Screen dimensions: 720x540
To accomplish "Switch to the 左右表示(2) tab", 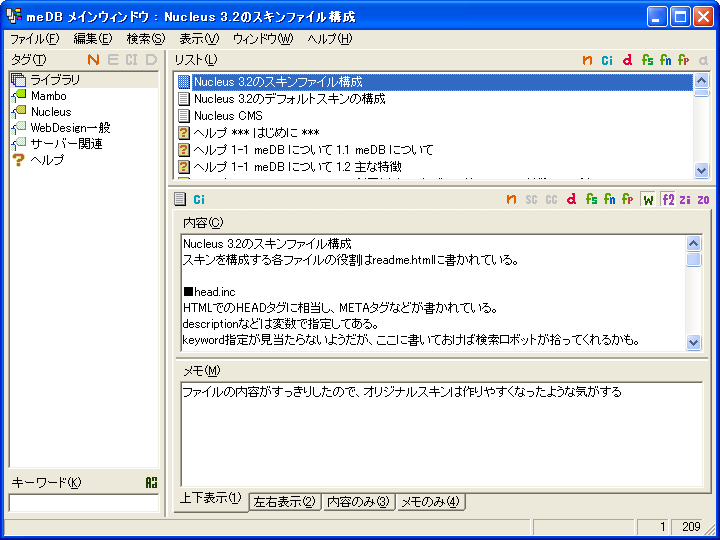I will [x=285, y=502].
